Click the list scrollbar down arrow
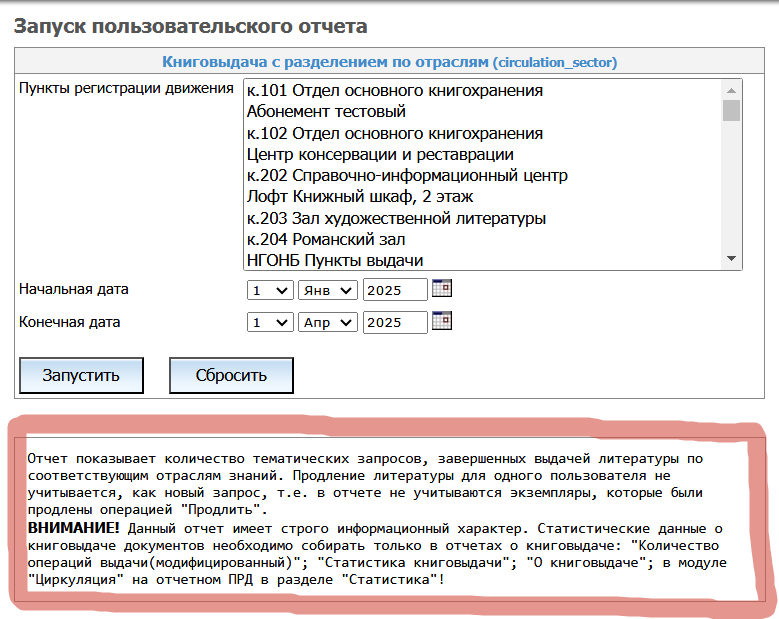 (x=732, y=259)
